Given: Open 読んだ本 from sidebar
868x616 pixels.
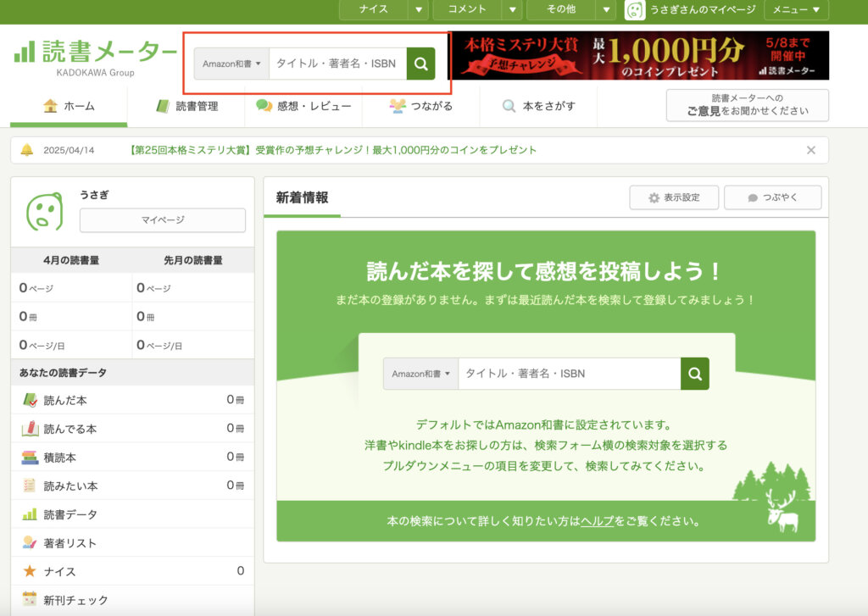Looking at the screenshot, I should [x=64, y=400].
